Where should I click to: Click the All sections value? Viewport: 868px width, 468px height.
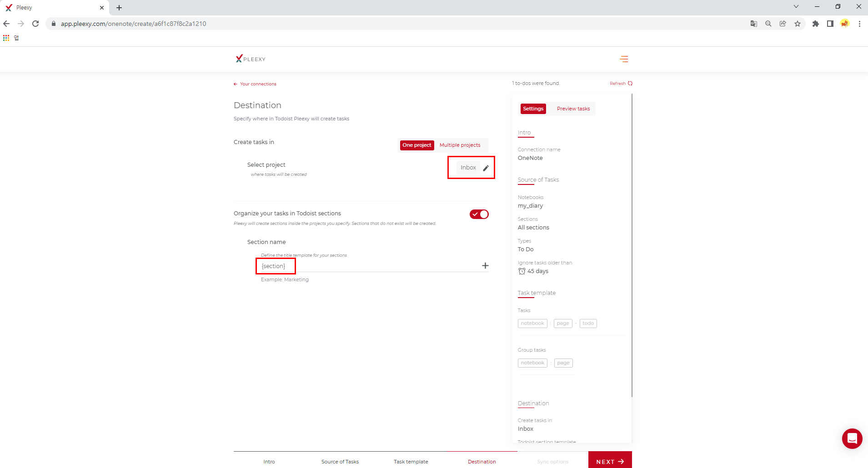pyautogui.click(x=533, y=228)
